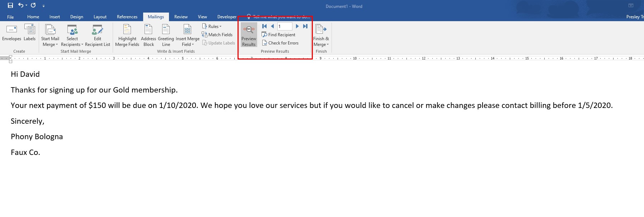Open the Design ribbon tab

(77, 17)
